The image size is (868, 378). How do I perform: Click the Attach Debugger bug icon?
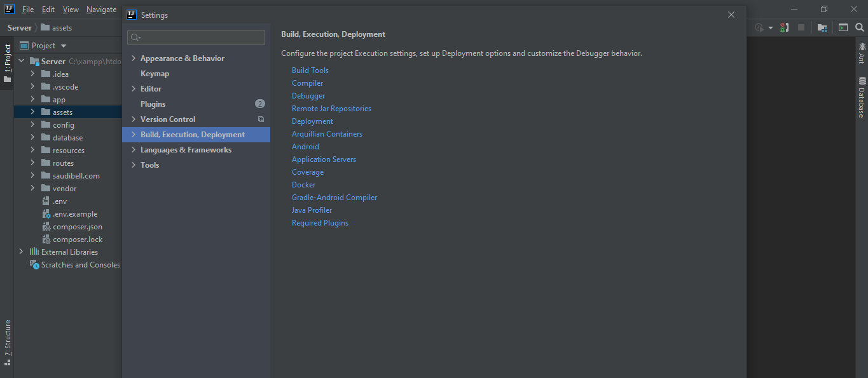point(784,27)
